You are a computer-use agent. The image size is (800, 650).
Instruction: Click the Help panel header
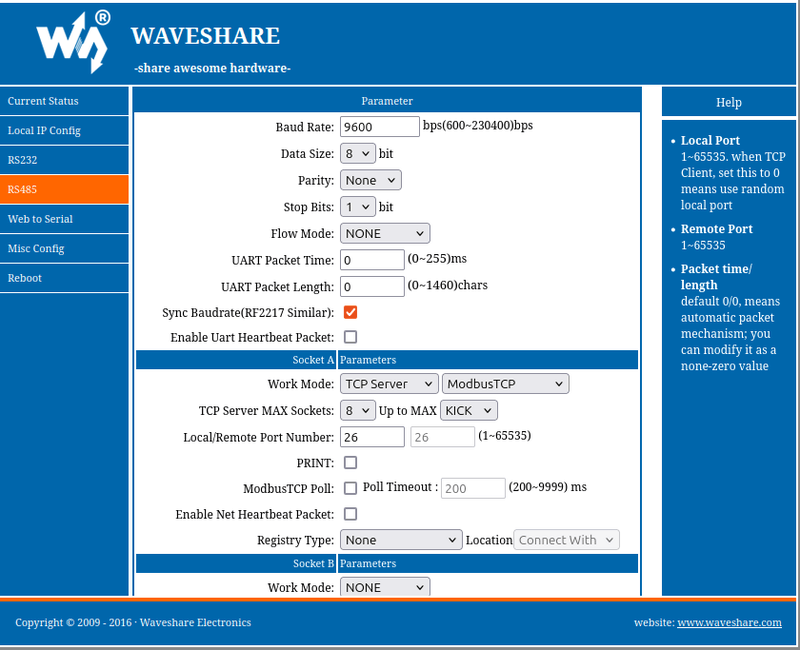pyautogui.click(x=729, y=102)
